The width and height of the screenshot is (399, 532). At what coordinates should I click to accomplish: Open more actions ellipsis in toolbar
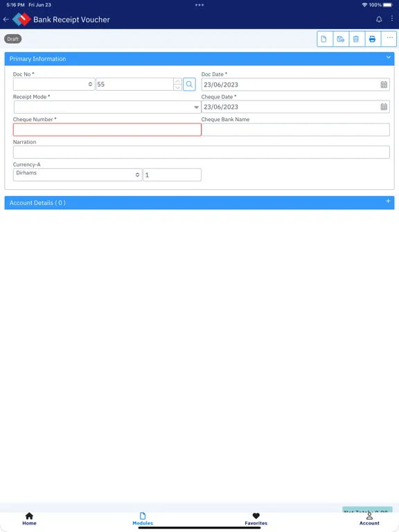389,39
